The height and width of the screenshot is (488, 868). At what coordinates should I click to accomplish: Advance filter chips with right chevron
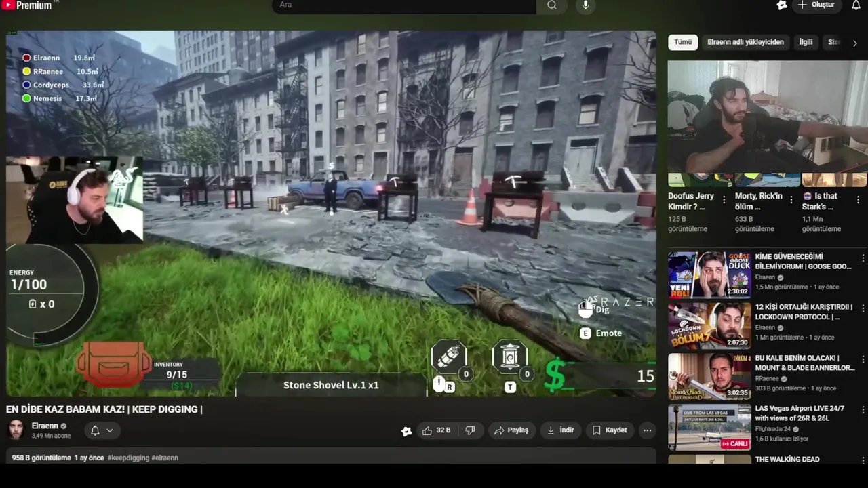(854, 43)
